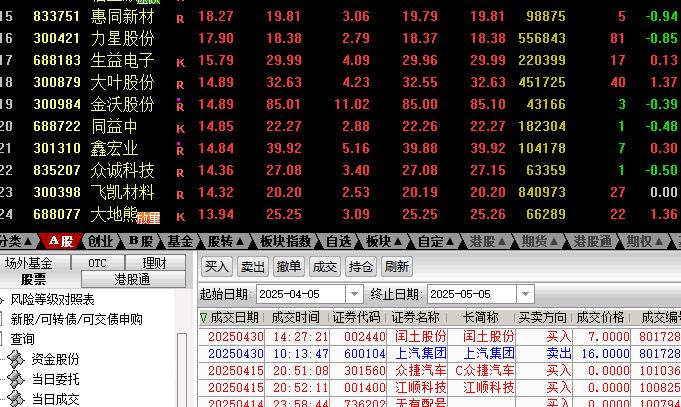Sort by the 长简称 column header
This screenshot has height=407, width=681.
[480, 318]
